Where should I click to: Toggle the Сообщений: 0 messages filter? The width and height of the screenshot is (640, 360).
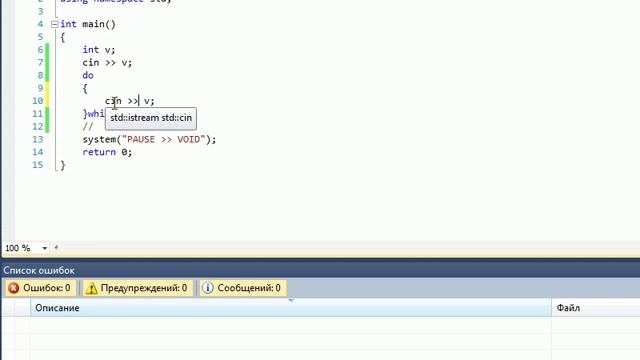(x=242, y=288)
